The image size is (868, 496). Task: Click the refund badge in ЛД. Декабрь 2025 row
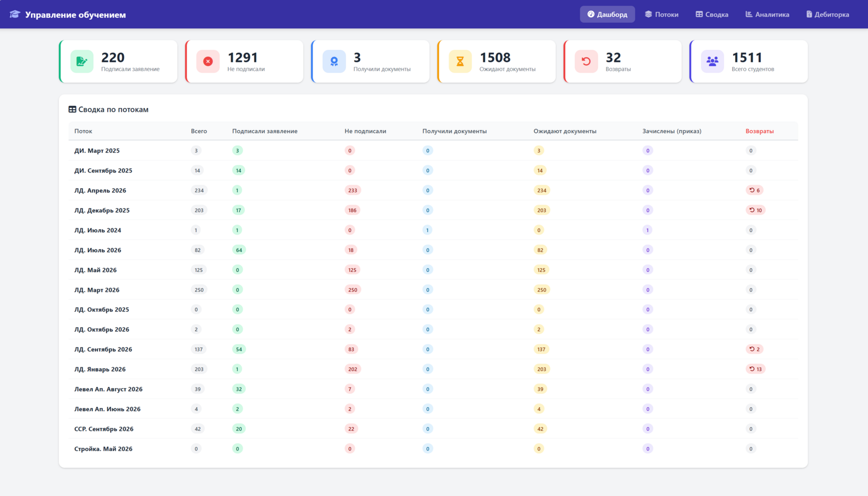(755, 210)
